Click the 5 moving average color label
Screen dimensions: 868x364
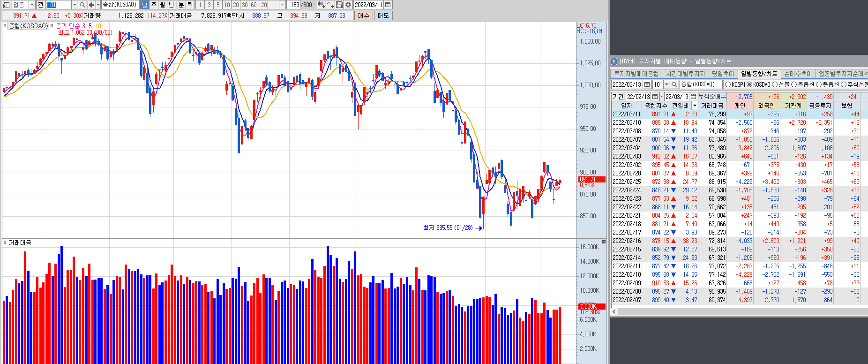(90, 26)
